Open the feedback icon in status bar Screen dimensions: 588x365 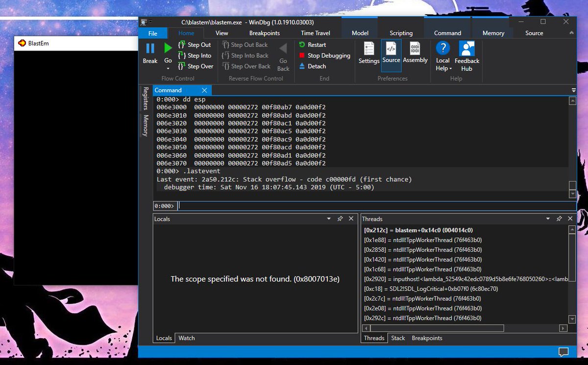[x=563, y=351]
